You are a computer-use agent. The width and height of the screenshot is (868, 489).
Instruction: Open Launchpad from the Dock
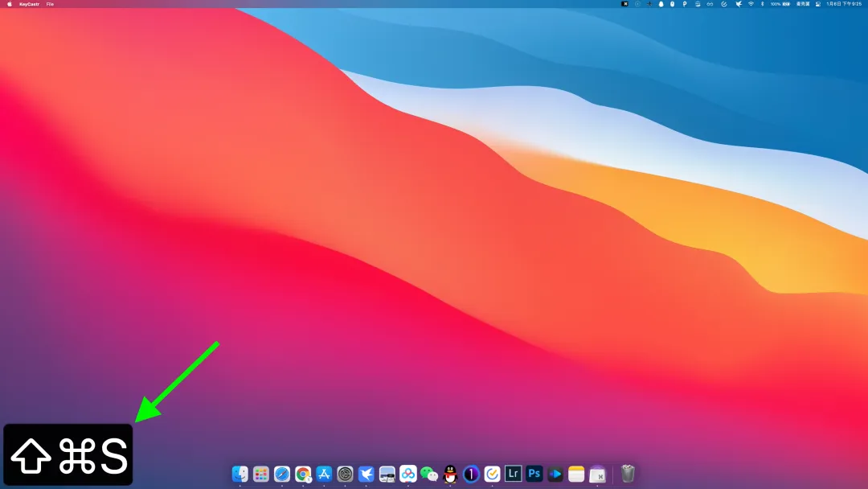[x=260, y=474]
